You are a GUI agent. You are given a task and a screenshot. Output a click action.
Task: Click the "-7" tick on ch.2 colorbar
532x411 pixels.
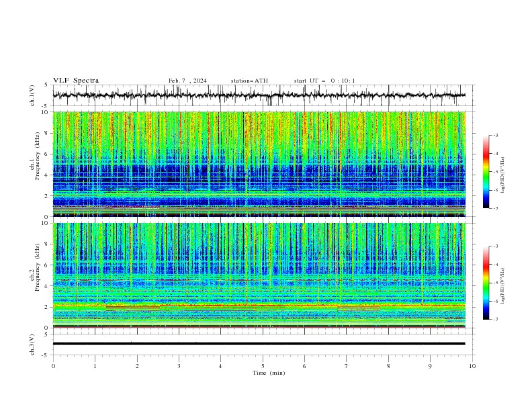[x=495, y=319]
